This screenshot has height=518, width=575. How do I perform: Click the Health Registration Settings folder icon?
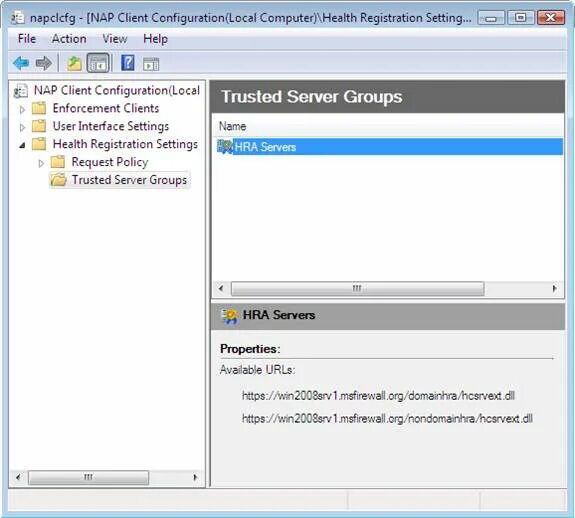pyautogui.click(x=39, y=144)
